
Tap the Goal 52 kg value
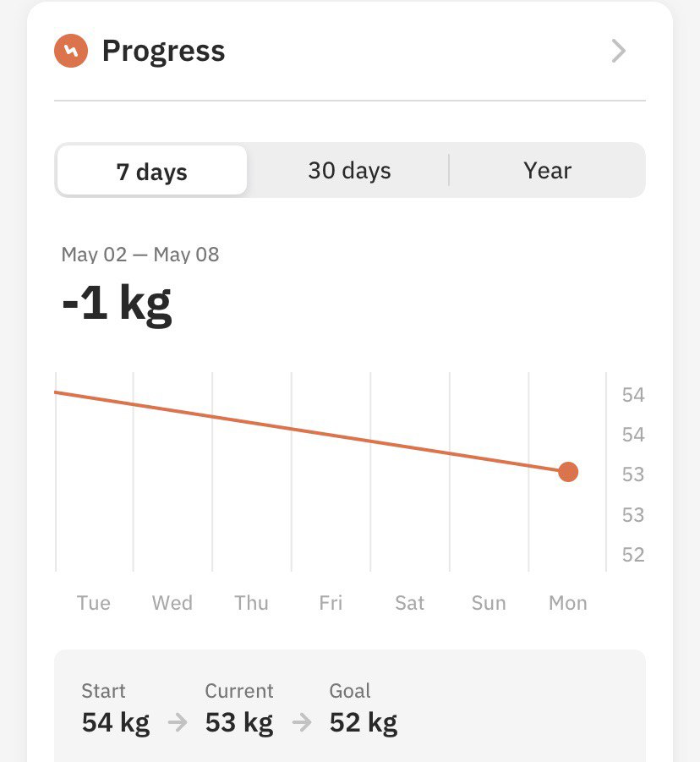[x=364, y=722]
